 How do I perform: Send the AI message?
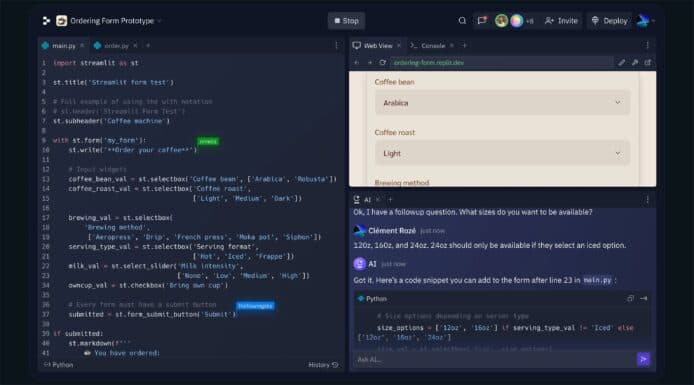click(644, 359)
